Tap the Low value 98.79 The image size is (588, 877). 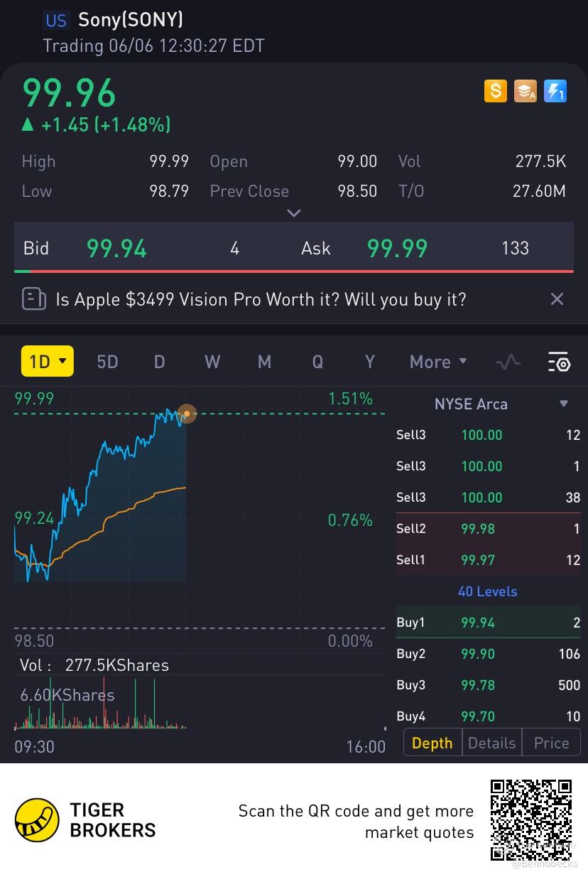coord(169,191)
